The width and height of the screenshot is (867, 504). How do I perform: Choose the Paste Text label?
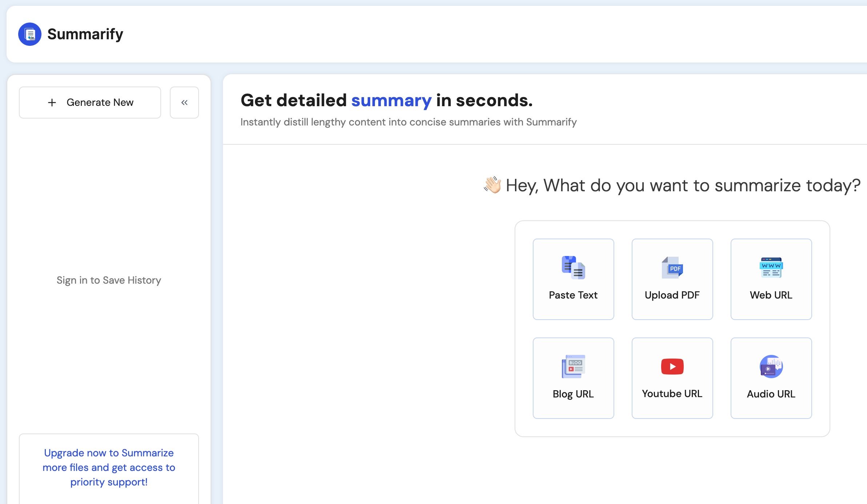click(x=573, y=295)
